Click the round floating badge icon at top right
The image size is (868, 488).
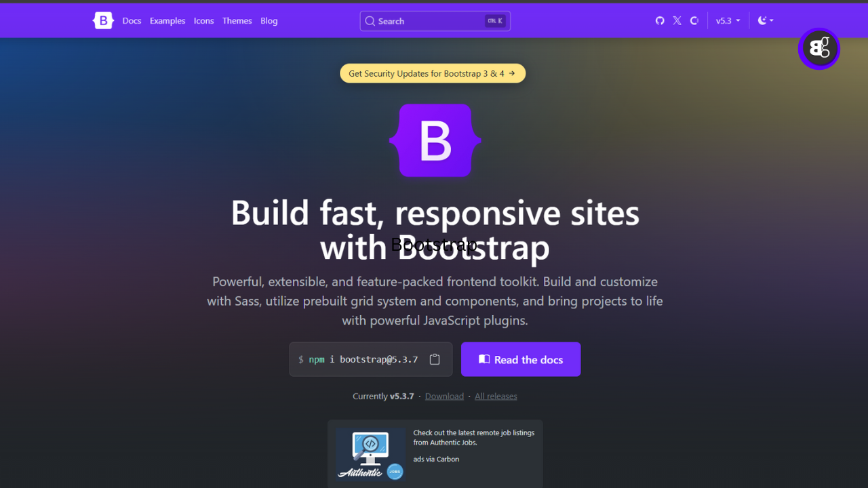tap(819, 49)
